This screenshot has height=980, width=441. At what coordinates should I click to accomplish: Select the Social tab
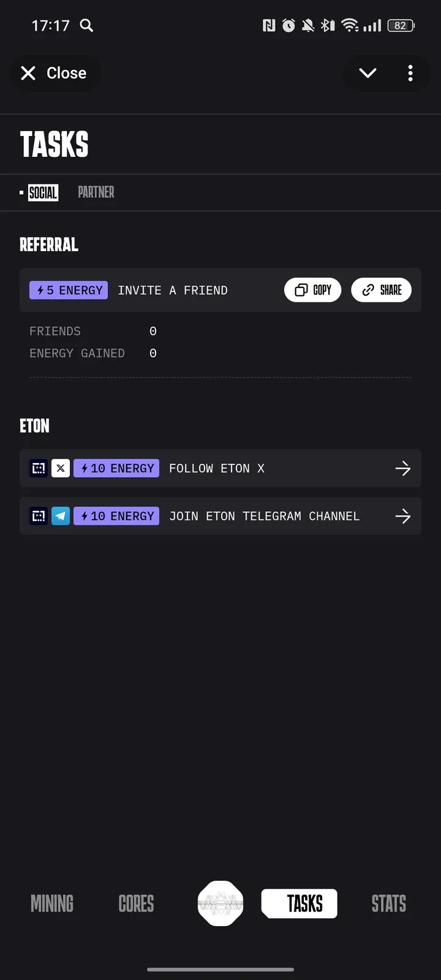tap(43, 193)
